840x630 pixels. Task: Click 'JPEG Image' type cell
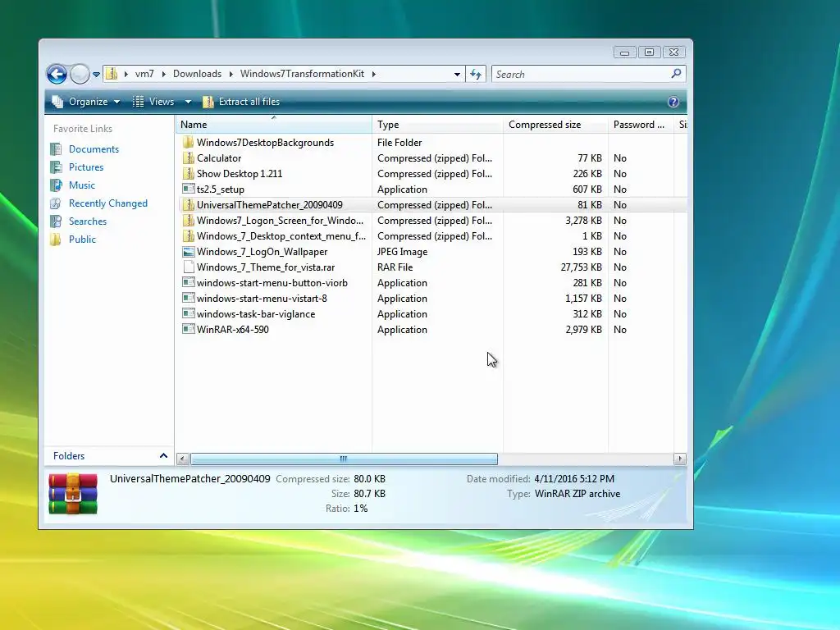[402, 252]
